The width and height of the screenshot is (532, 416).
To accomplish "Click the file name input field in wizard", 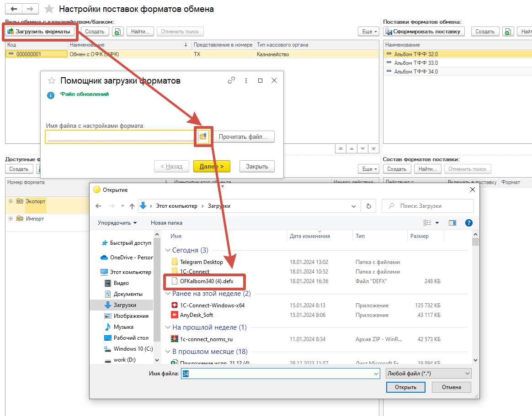I will (121, 137).
